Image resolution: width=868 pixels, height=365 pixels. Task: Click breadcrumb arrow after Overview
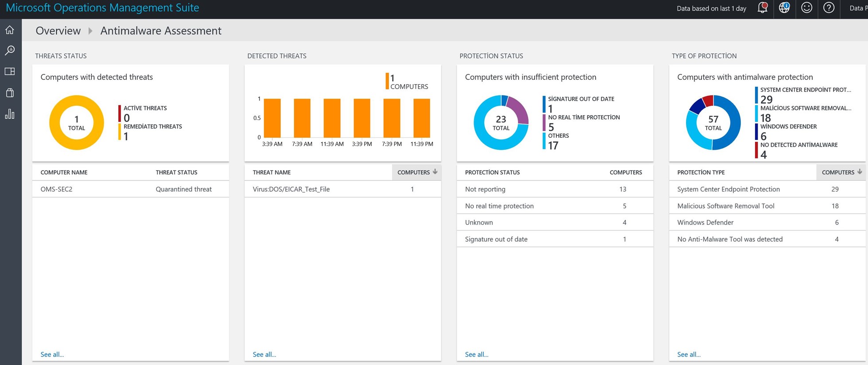pos(90,31)
